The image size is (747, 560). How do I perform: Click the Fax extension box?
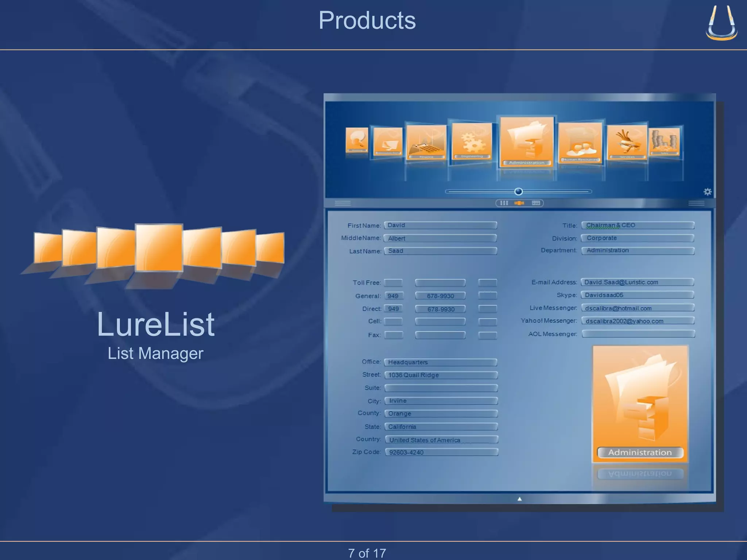click(x=487, y=335)
